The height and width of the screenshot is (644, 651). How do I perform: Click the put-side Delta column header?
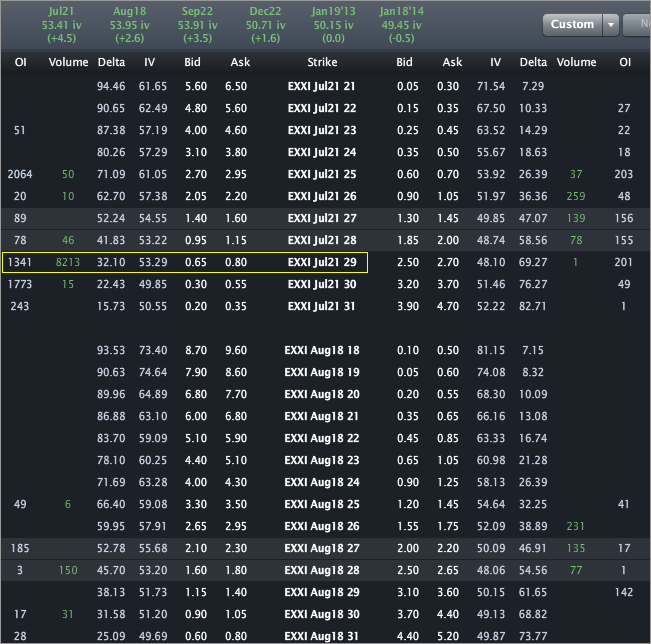[533, 62]
